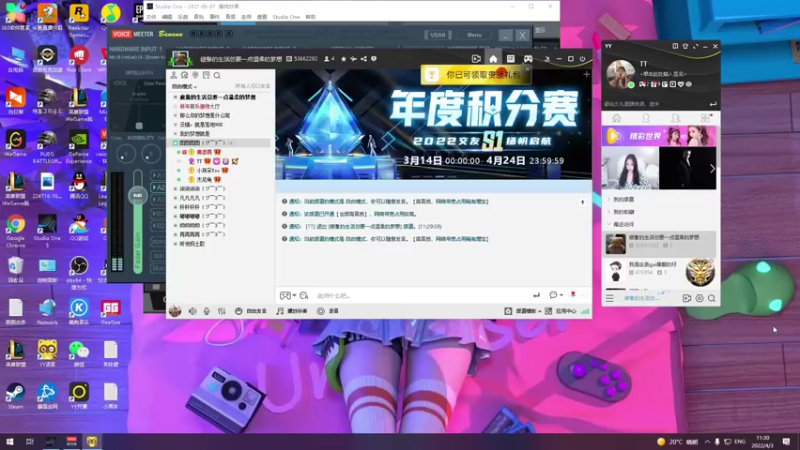Click the recording button in bottom bar
Viewport: 800px width, 450px height.
tap(328, 311)
